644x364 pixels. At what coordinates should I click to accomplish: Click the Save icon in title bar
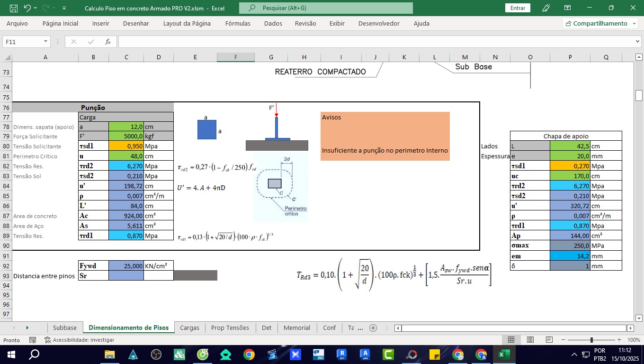[14, 8]
